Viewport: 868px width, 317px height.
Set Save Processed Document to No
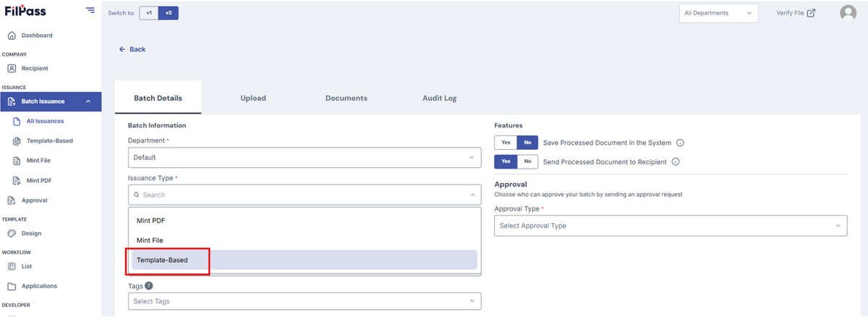pyautogui.click(x=527, y=143)
